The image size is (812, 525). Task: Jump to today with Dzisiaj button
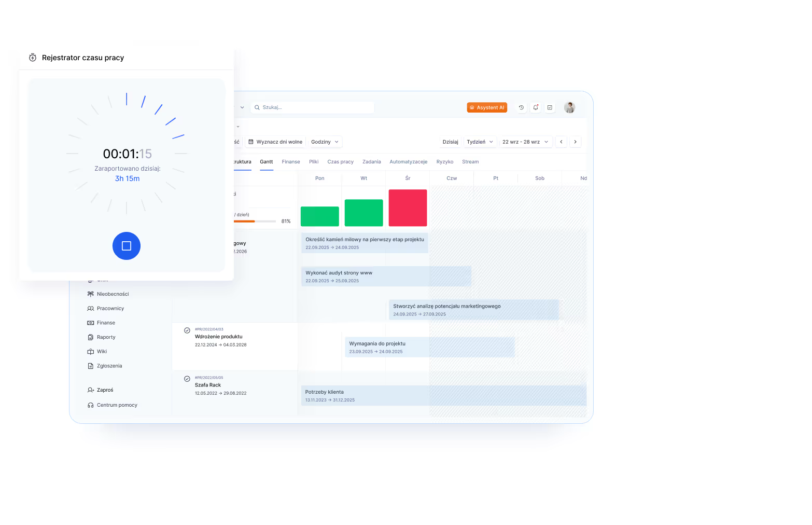450,142
